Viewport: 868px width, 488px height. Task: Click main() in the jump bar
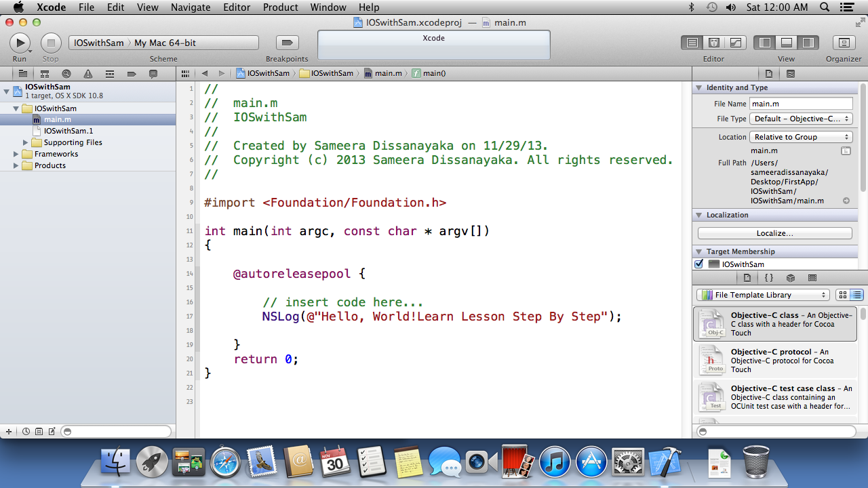tap(429, 73)
